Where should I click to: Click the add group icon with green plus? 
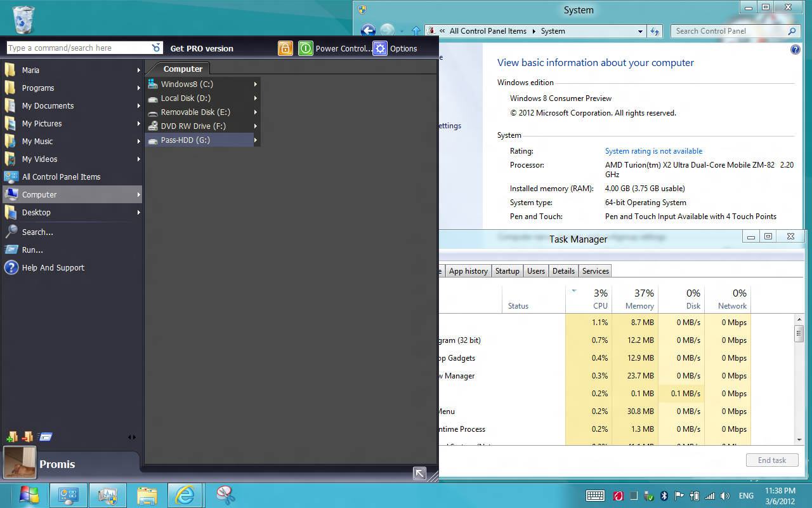point(11,437)
